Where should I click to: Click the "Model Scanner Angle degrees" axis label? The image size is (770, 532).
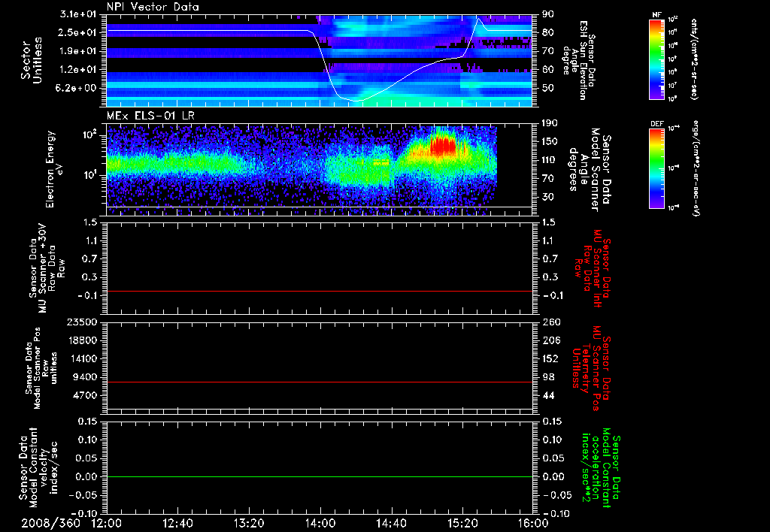(x=590, y=169)
